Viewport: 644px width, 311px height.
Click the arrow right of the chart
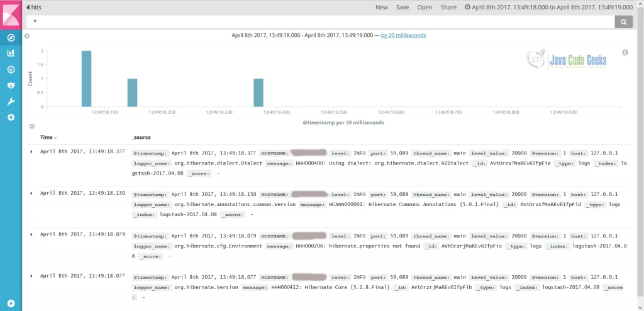click(x=625, y=53)
